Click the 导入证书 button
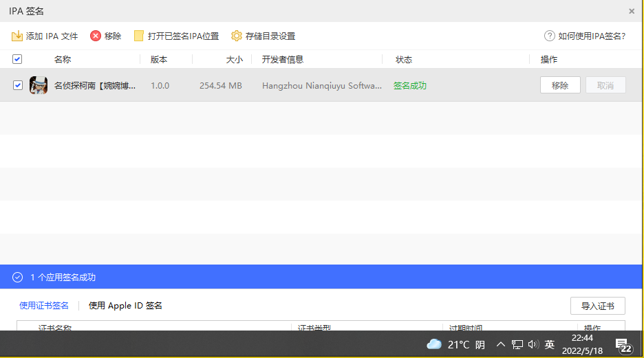Viewport: 644px width, 358px height. point(597,306)
